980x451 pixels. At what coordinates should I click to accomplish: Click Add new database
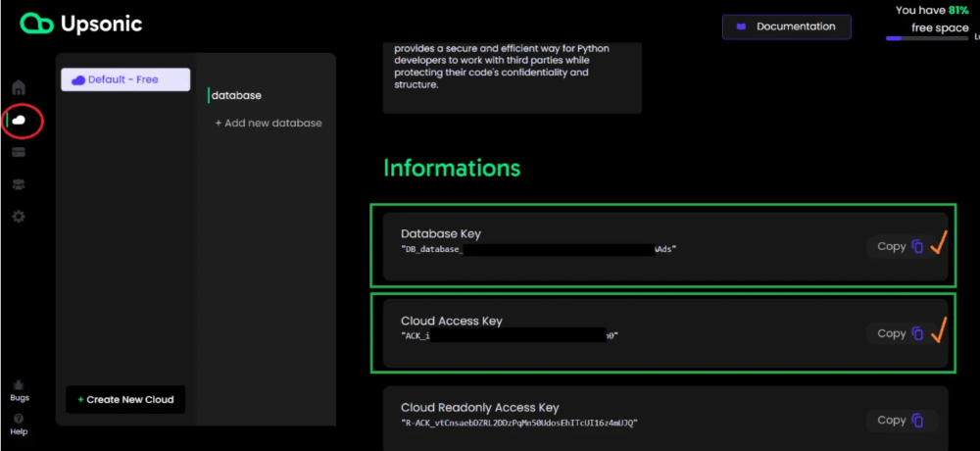coord(269,124)
